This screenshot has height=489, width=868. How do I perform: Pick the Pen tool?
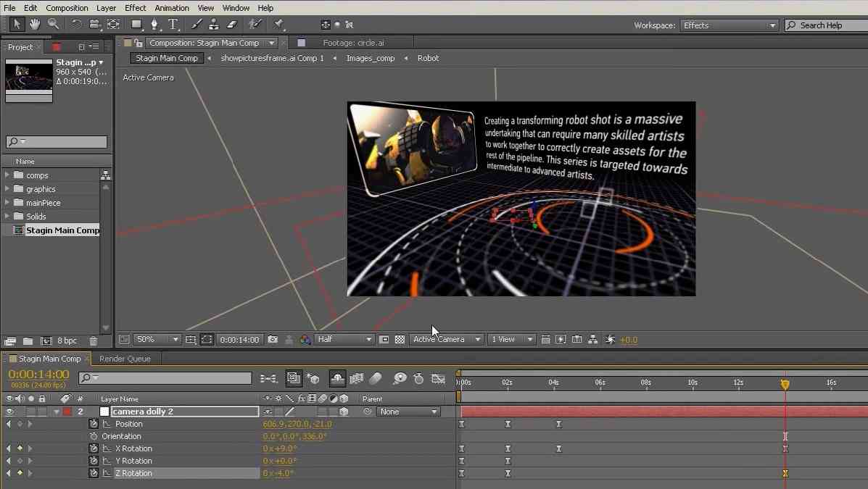point(154,25)
